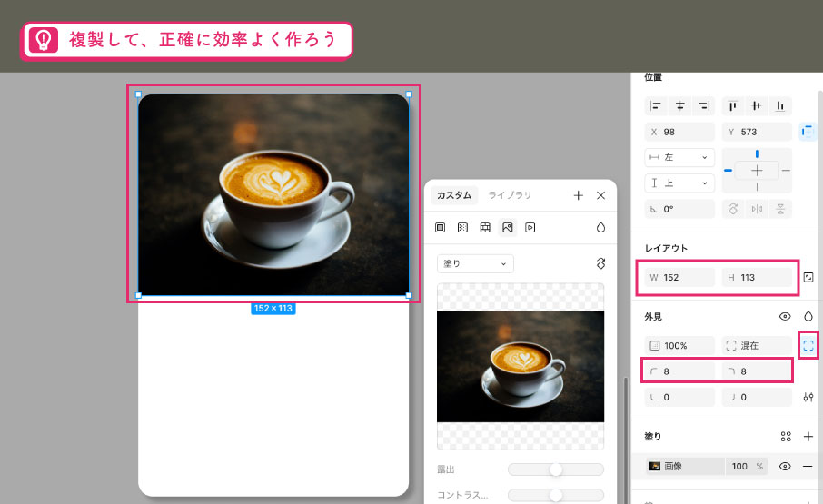This screenshot has height=504, width=823.
Task: Click the plus icon in popup header
Action: [x=578, y=195]
